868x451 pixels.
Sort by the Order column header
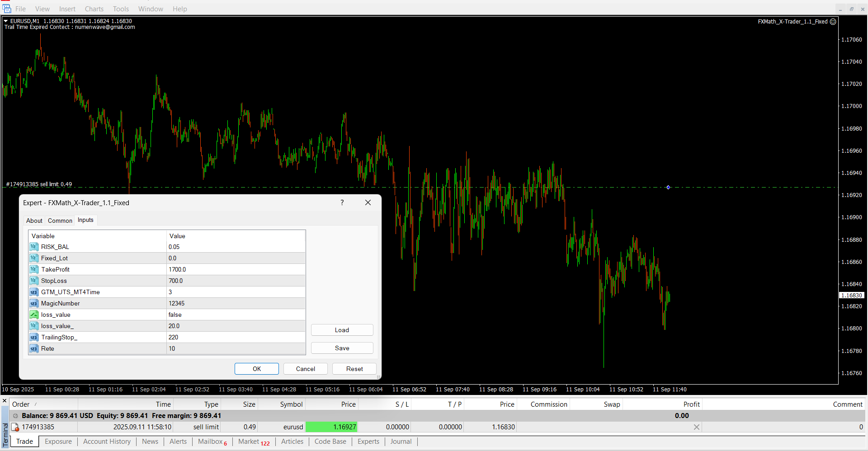21,404
